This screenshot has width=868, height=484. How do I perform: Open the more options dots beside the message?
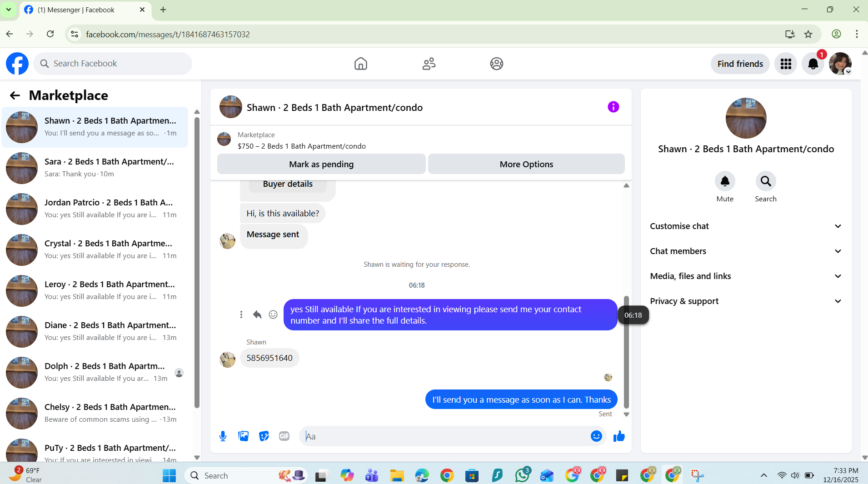click(x=241, y=314)
